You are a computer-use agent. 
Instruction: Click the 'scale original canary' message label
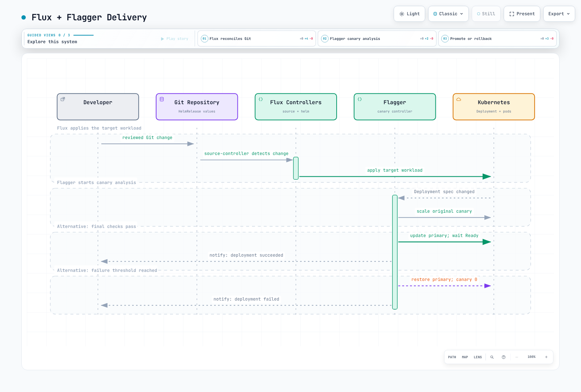[444, 211]
